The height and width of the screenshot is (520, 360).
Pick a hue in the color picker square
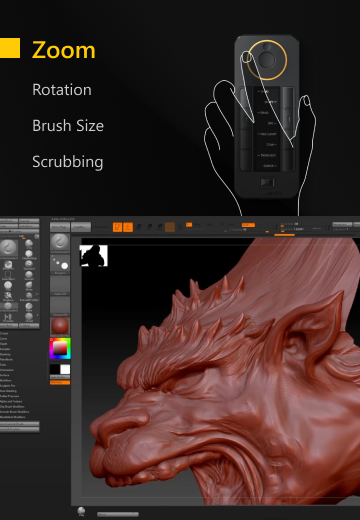[x=60, y=349]
